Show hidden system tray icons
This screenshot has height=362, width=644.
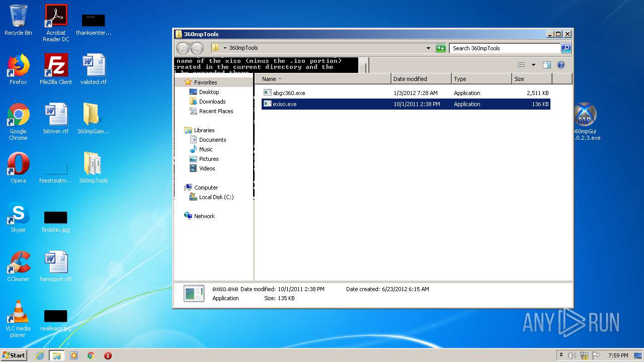(x=561, y=355)
